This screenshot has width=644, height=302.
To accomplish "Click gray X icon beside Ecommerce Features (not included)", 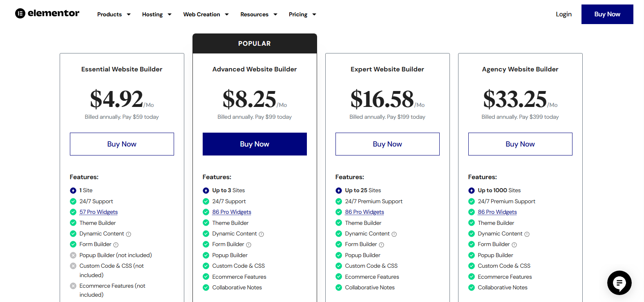I will [x=73, y=286].
